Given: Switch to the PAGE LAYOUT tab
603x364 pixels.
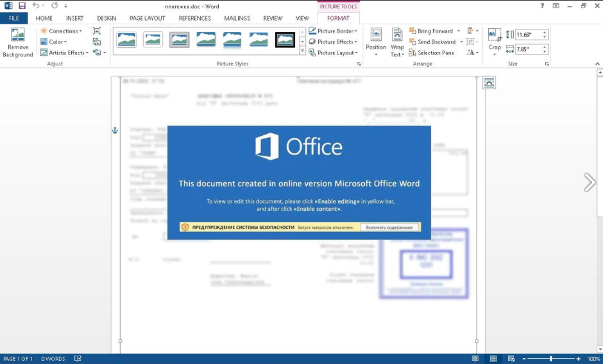Looking at the screenshot, I should pyautogui.click(x=148, y=18).
